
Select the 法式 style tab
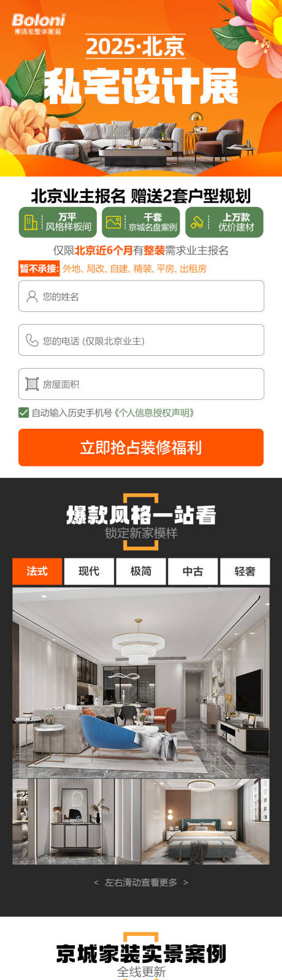pyautogui.click(x=37, y=571)
